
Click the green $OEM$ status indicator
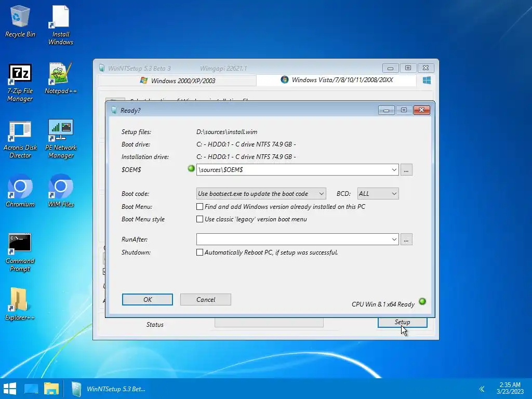point(191,168)
